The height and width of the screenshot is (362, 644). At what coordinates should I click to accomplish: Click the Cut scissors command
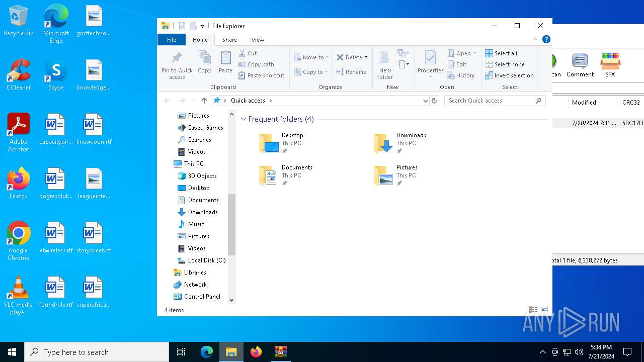pos(248,53)
